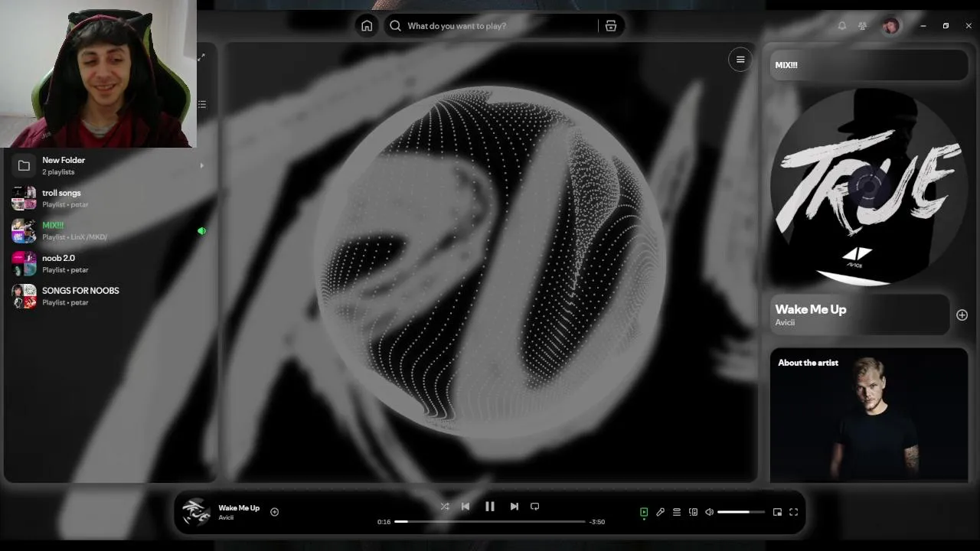The width and height of the screenshot is (980, 551).
Task: Open the Browse icon in search bar
Action: pyautogui.click(x=611, y=26)
